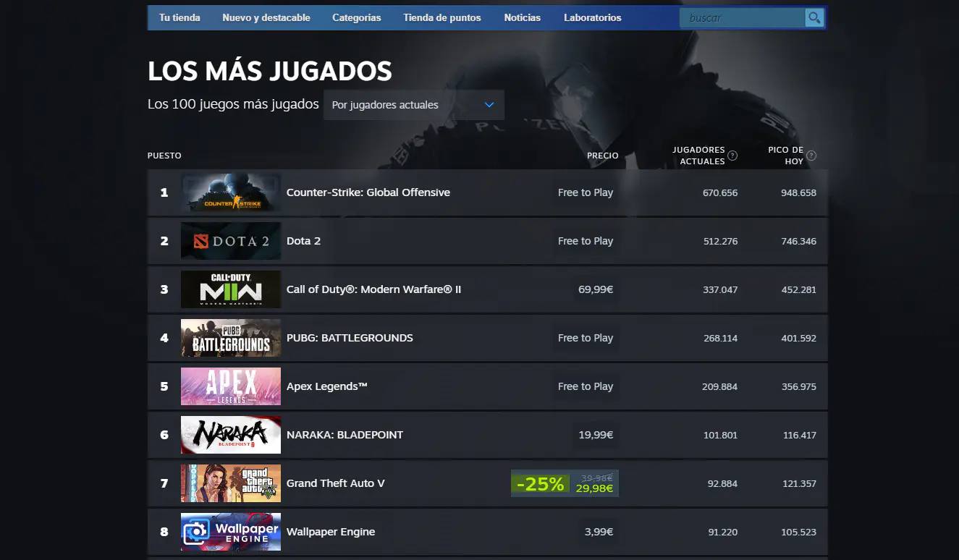Click the -25% discount badge for GTA V
This screenshot has width=959, height=560.
pos(541,484)
